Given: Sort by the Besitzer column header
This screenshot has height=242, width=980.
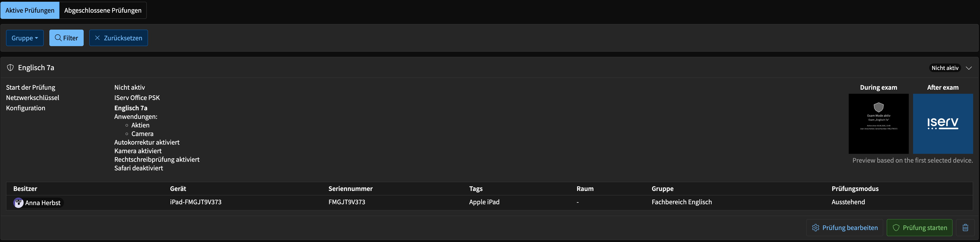Looking at the screenshot, I should point(25,189).
